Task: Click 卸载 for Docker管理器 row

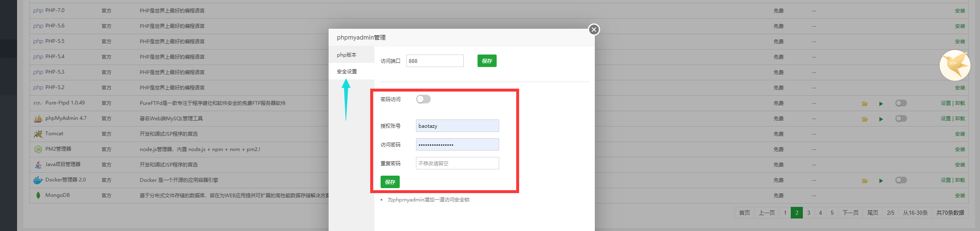Action: coord(960,180)
